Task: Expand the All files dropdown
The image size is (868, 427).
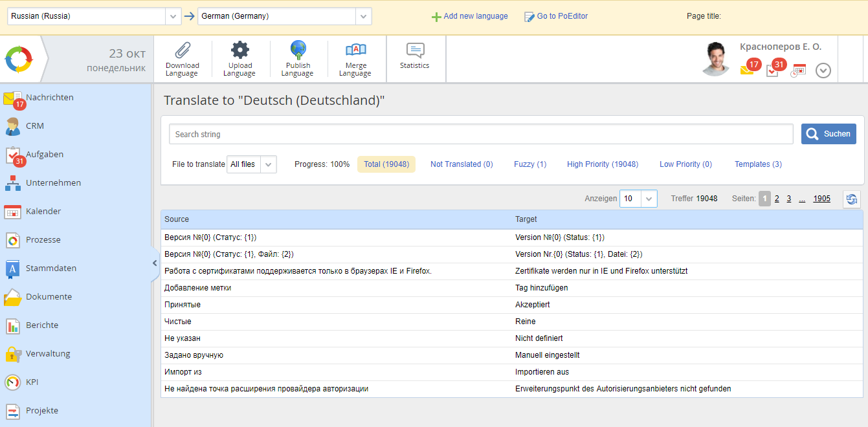Action: pyautogui.click(x=252, y=164)
